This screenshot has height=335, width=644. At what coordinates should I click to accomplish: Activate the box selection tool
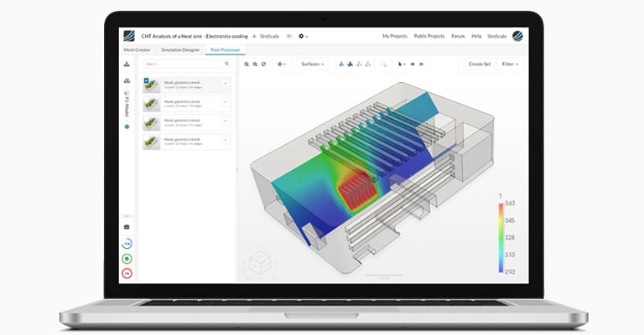(x=383, y=64)
